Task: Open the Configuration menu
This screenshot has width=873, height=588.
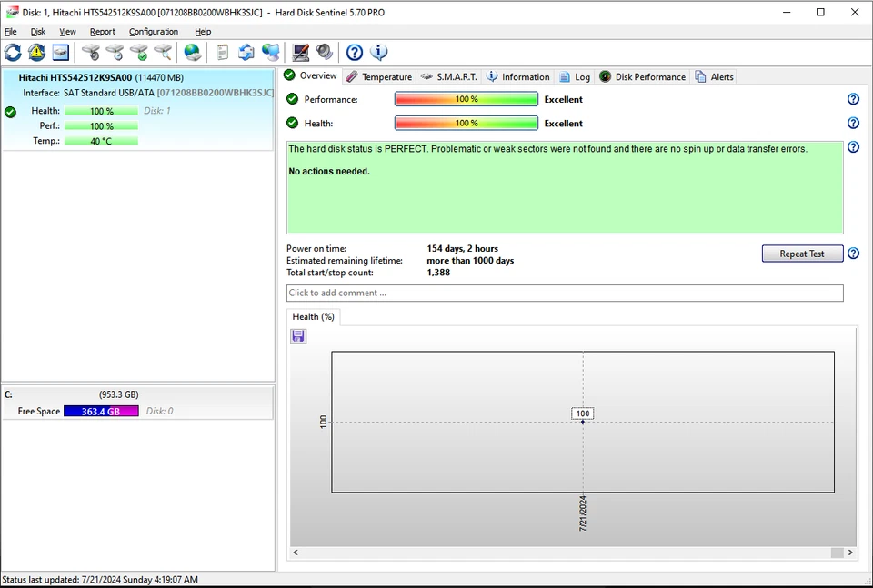Action: [154, 32]
